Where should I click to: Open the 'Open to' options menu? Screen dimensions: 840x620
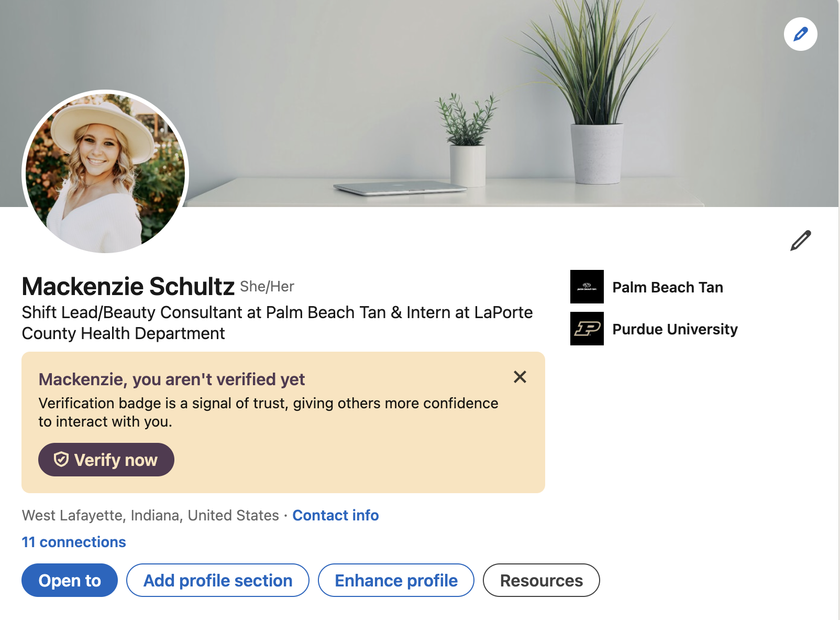(x=70, y=580)
